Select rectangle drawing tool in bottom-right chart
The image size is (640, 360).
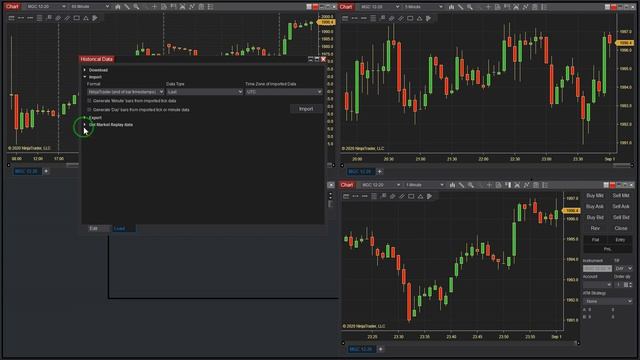(411, 196)
